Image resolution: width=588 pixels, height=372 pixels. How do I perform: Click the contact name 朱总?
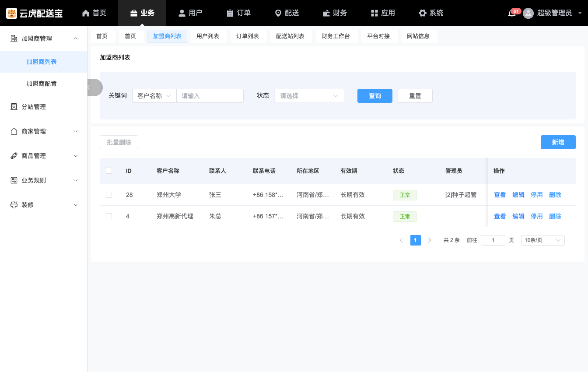[x=215, y=216]
